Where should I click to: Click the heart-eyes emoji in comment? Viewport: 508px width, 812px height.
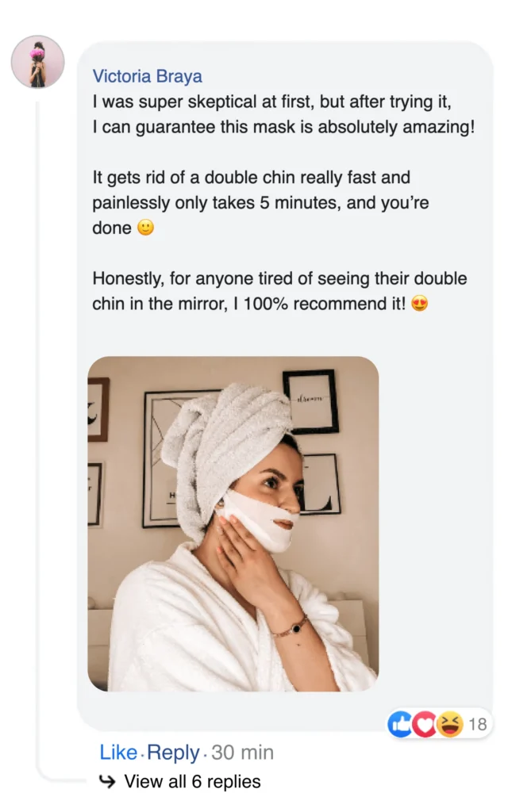[x=419, y=304]
